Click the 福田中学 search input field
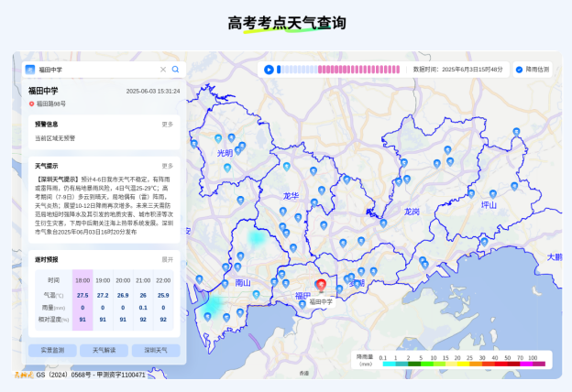 tap(96, 70)
